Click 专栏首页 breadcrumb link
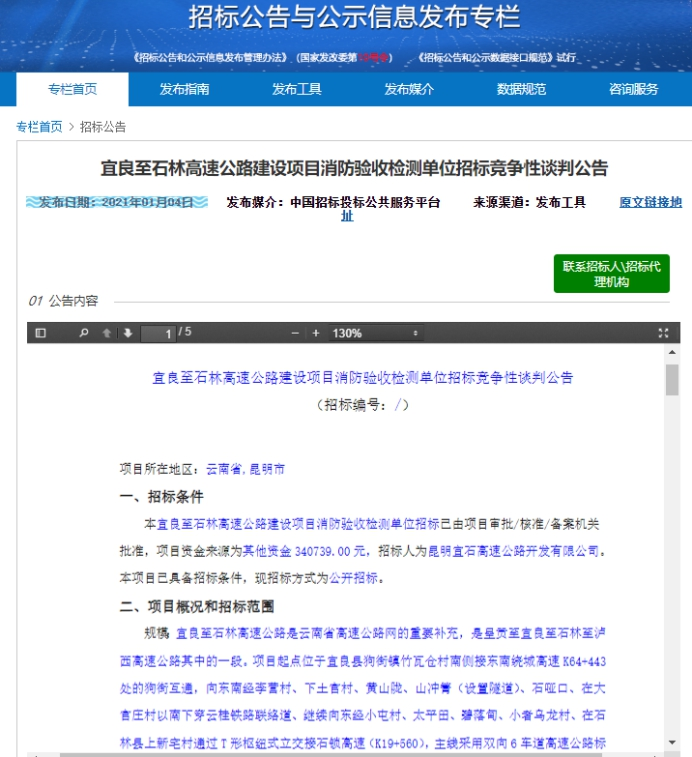The image size is (692, 757). (x=39, y=127)
